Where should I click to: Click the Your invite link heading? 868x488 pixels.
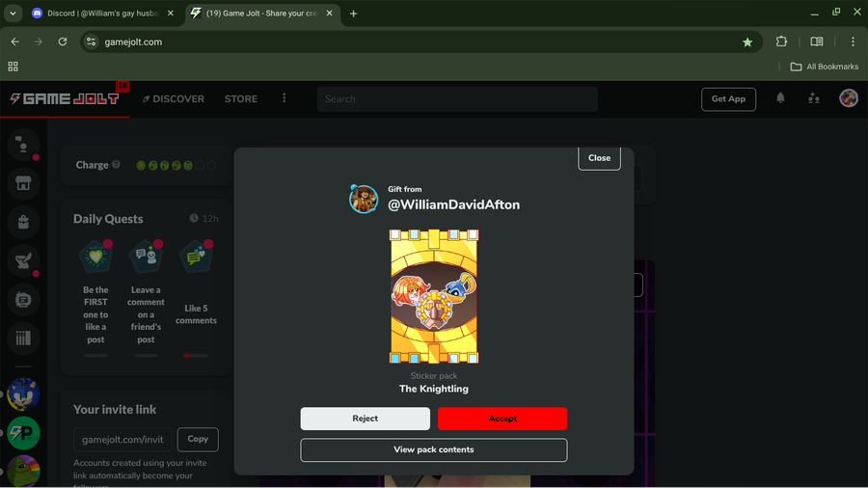click(x=115, y=410)
